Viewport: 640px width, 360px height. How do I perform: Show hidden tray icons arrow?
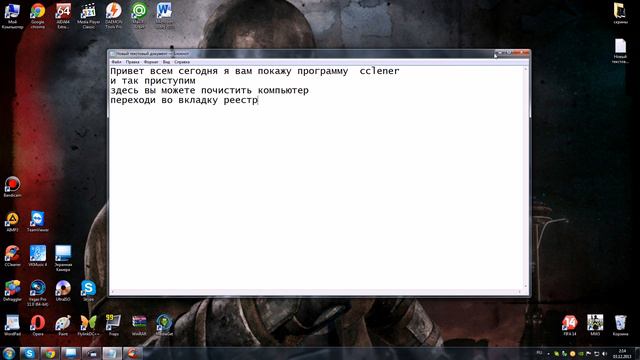[548, 354]
